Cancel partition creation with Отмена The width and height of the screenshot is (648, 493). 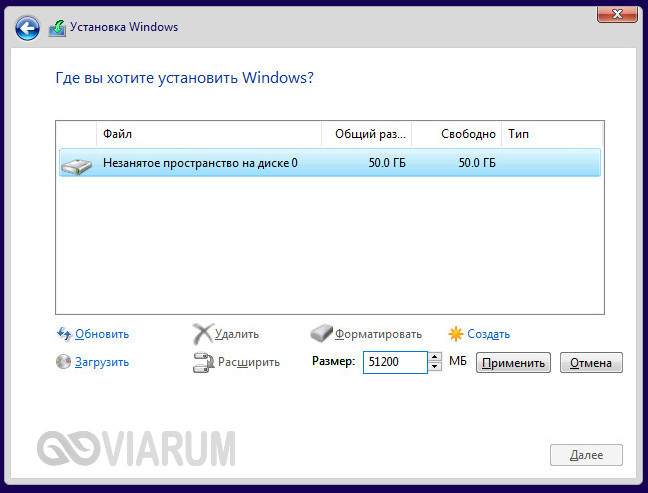(591, 363)
